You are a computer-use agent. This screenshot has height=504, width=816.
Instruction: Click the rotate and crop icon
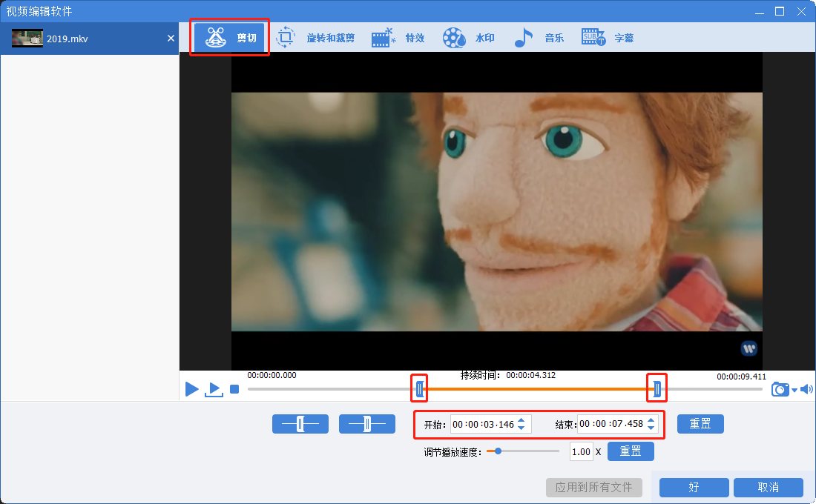[285, 38]
